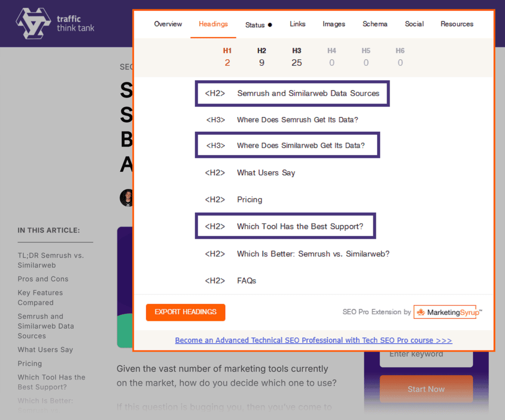Select the Headings tab
The width and height of the screenshot is (505, 420).
[x=213, y=24]
